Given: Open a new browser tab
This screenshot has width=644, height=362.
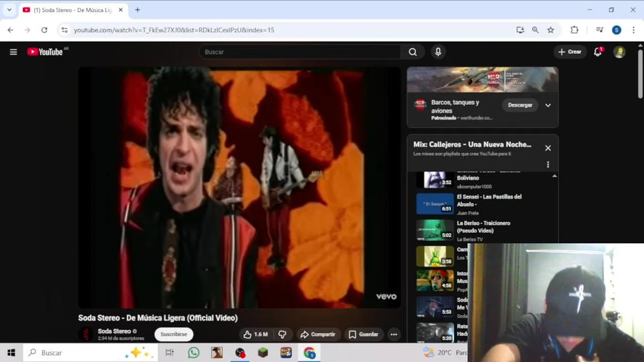Looking at the screenshot, I should (x=137, y=10).
